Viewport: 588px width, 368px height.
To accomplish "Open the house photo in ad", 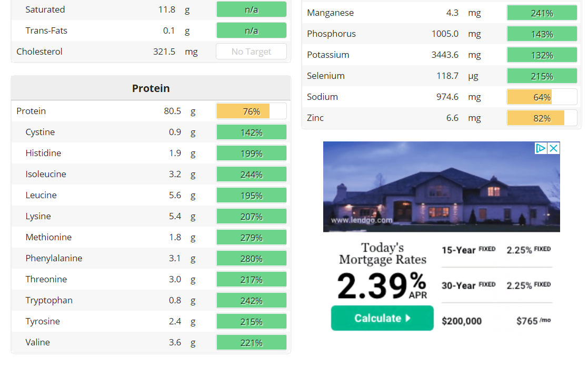I will [x=441, y=187].
